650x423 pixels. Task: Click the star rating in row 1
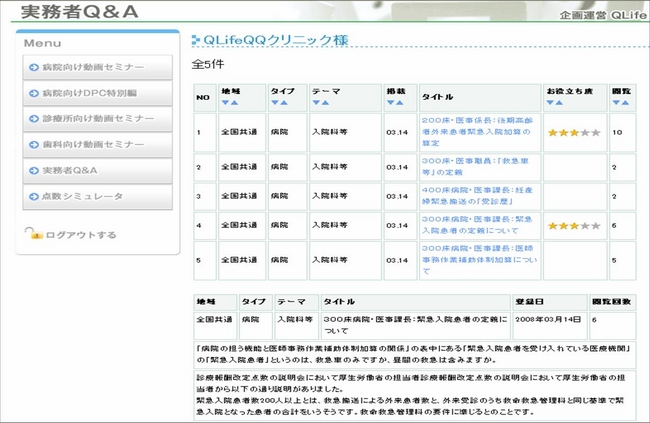click(573, 132)
